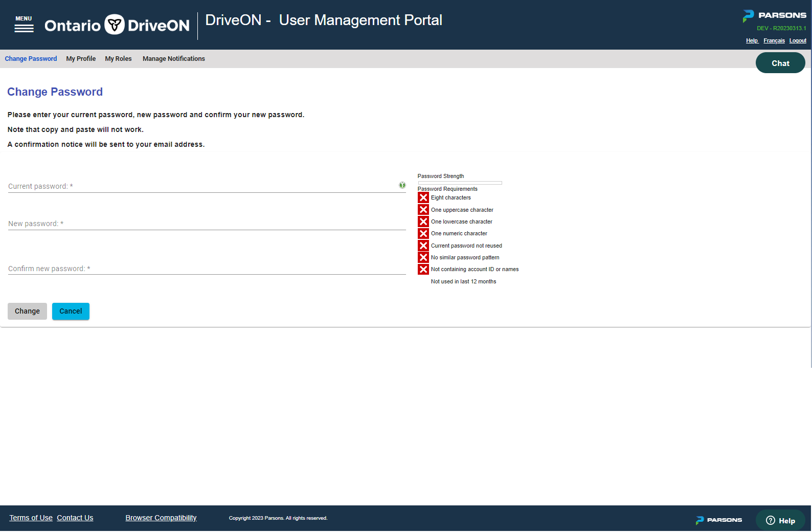
Task: Click the Parsons logo in header
Action: click(774, 16)
